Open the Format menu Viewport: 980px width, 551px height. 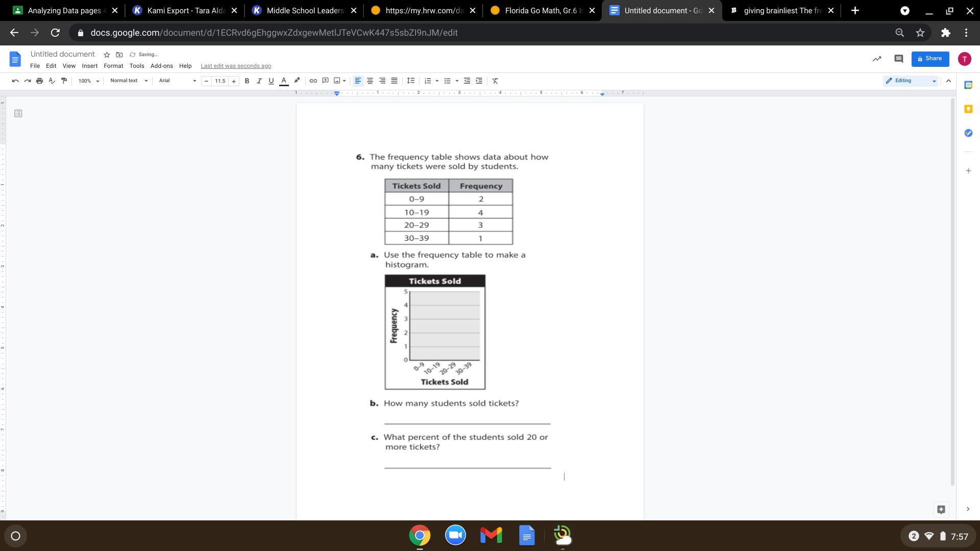[x=113, y=66]
